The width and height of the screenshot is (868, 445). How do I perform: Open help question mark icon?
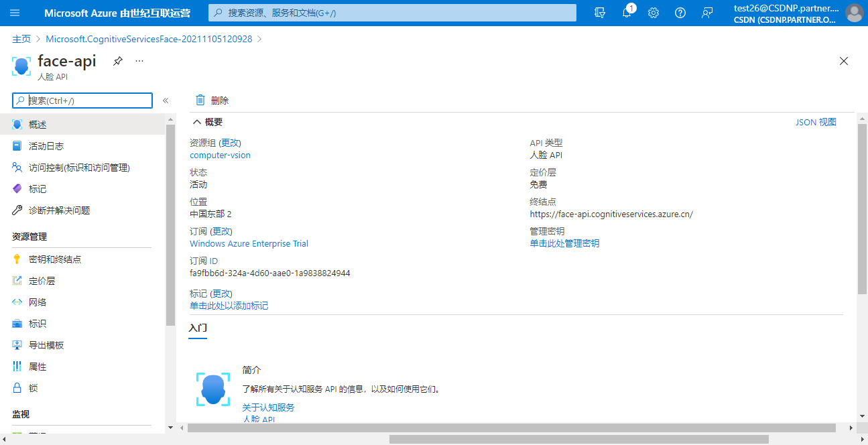click(x=680, y=13)
